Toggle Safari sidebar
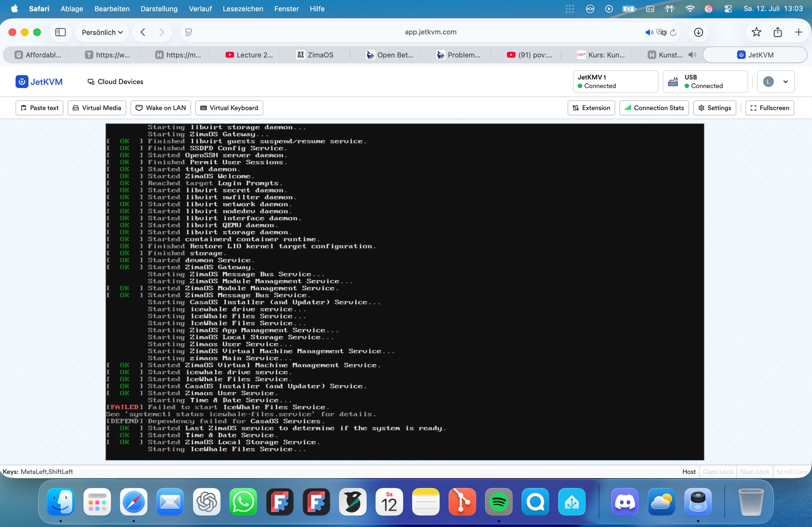 (x=60, y=32)
